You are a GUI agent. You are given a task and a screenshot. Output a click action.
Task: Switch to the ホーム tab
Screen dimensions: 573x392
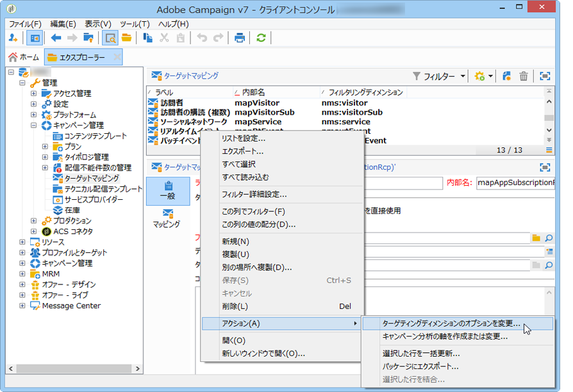24,58
